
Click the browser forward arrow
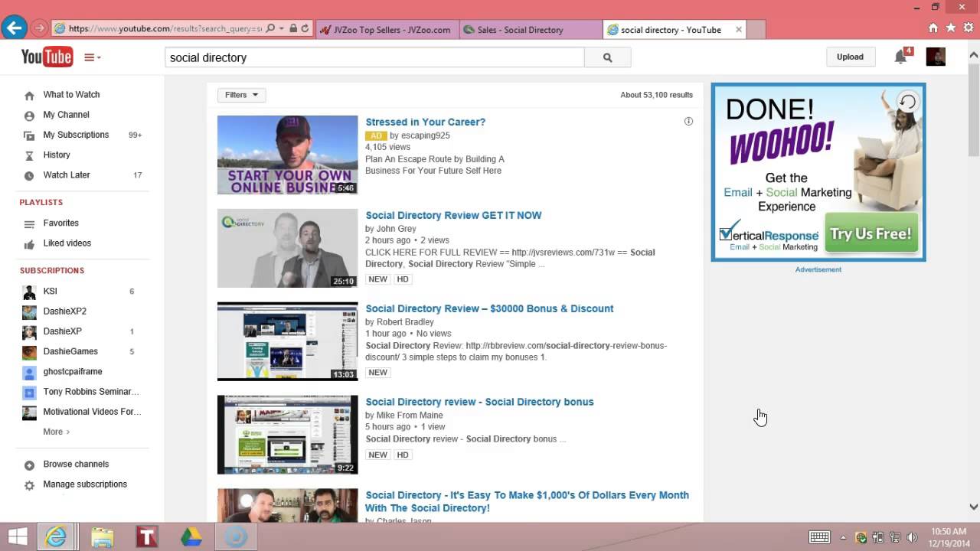(x=39, y=28)
